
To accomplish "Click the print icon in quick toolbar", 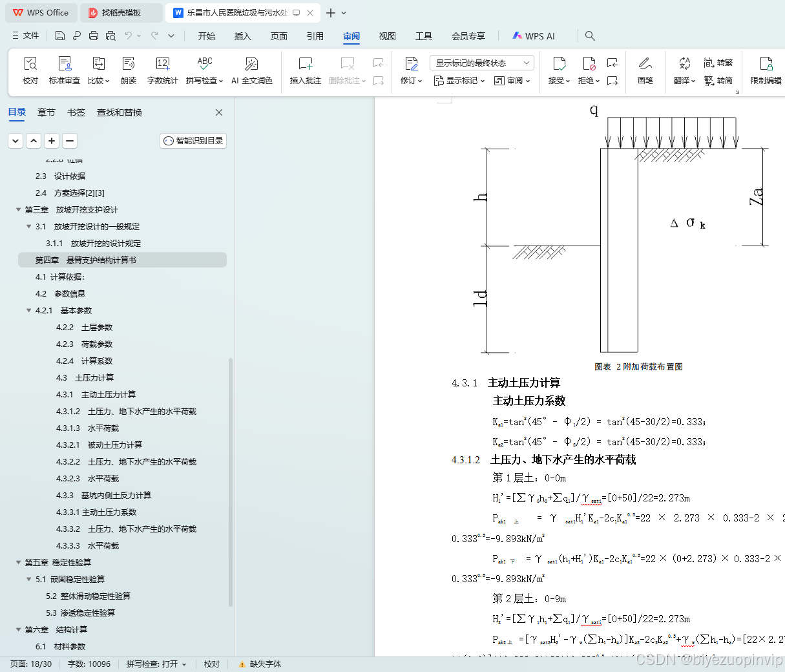I will [94, 36].
